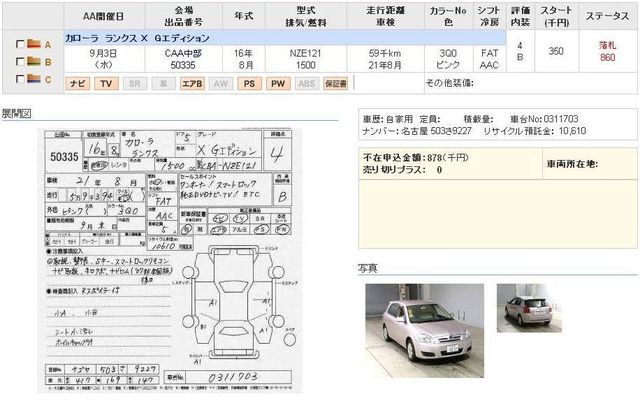
Task: Click the folder B icon
Action: coord(34,61)
